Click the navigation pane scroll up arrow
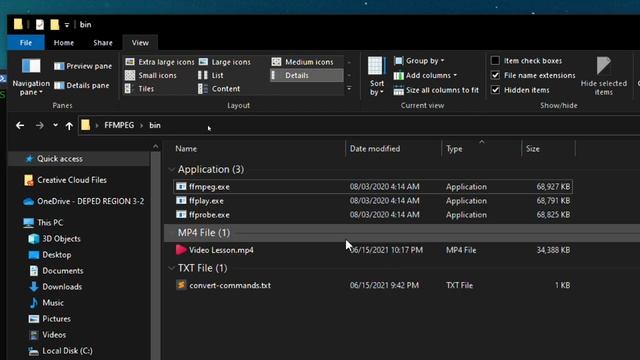This screenshot has height=360, width=640. point(156,147)
